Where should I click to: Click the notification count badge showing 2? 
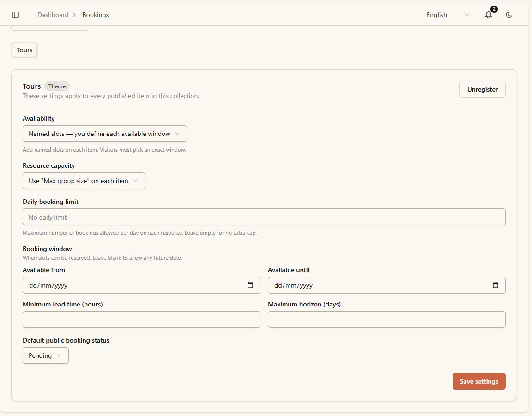point(494,9)
